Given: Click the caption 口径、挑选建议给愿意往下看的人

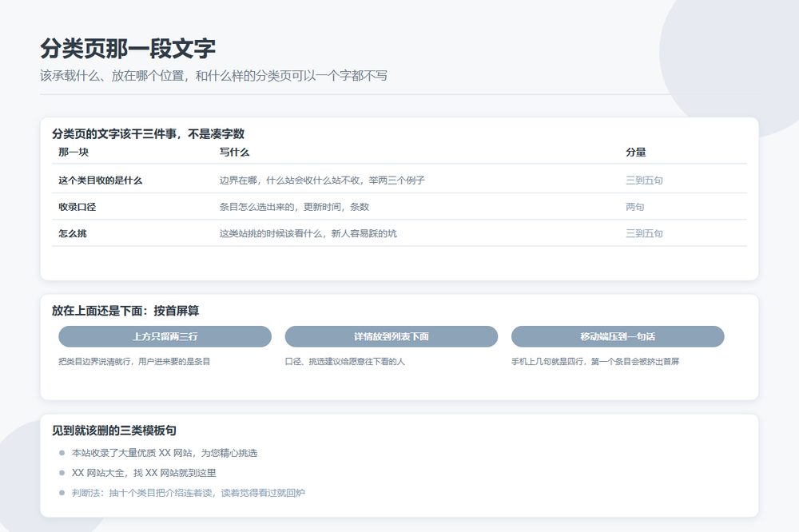Looking at the screenshot, I should pos(344,361).
